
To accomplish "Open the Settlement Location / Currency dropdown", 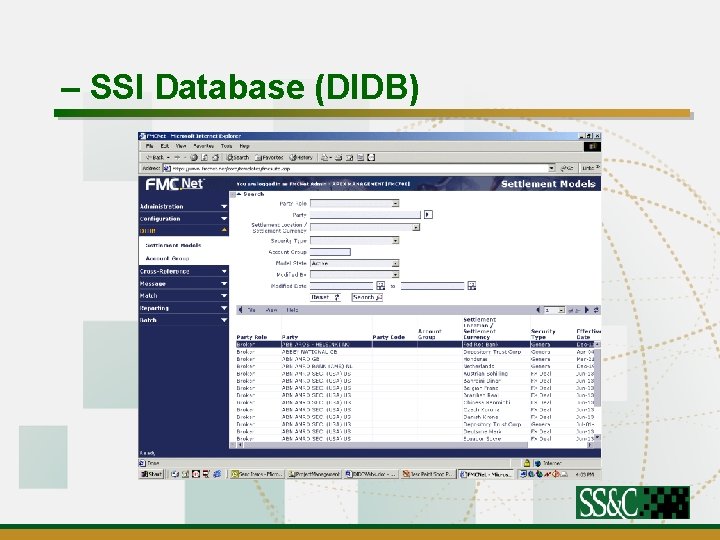I will click(365, 227).
